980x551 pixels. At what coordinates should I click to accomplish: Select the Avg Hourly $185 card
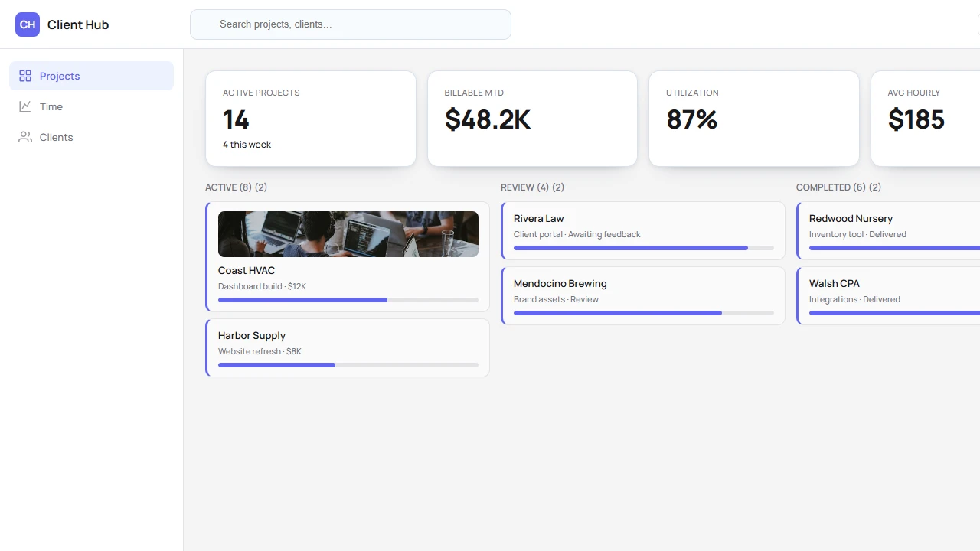click(x=926, y=119)
